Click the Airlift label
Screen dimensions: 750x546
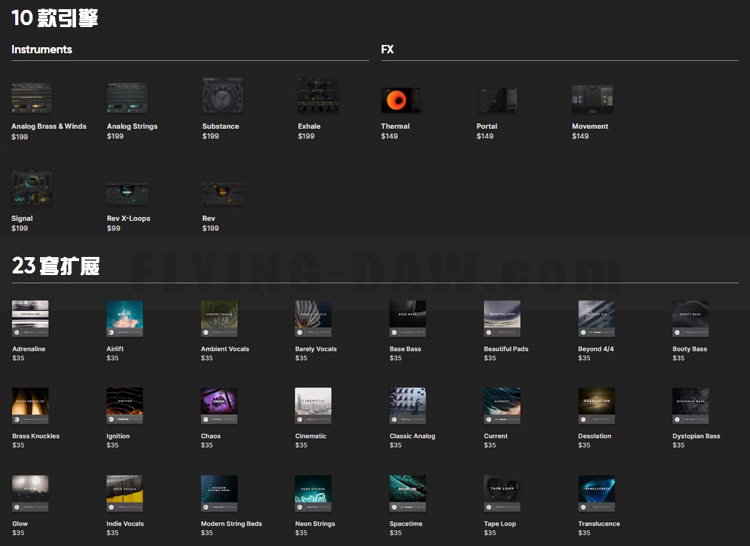tap(115, 349)
